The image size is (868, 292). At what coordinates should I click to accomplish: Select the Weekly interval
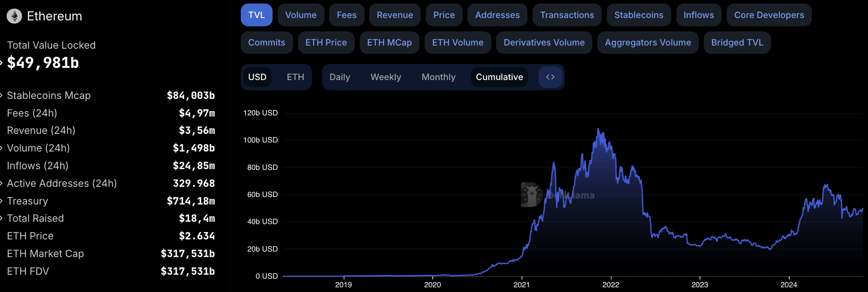(x=386, y=77)
